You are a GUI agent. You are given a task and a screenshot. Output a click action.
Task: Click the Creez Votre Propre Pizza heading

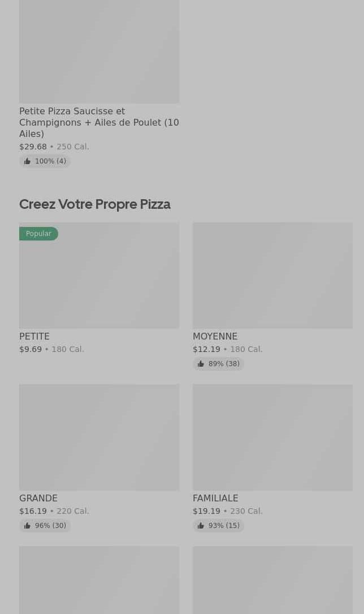tap(95, 204)
